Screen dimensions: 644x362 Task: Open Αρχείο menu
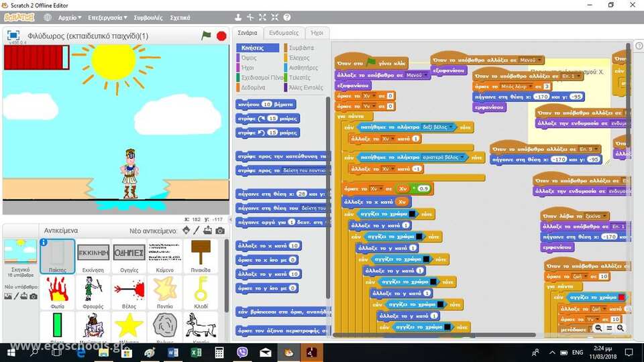tap(69, 17)
